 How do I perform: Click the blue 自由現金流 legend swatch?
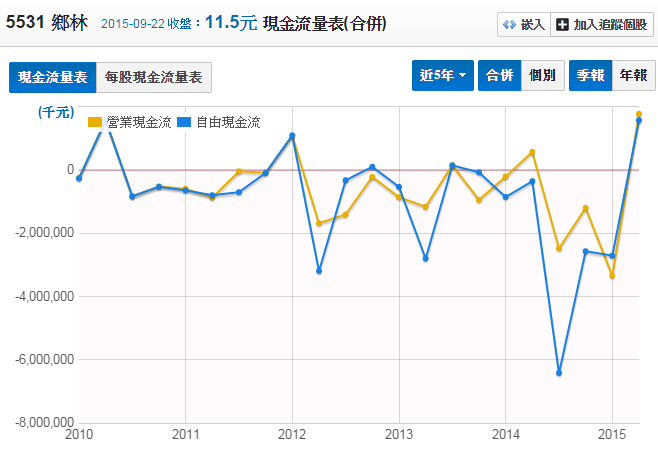click(184, 122)
